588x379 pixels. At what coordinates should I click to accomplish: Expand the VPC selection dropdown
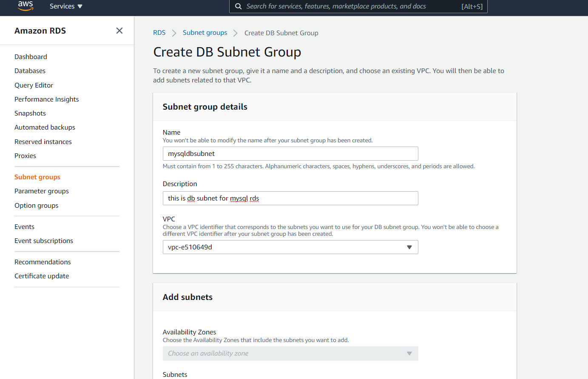click(x=290, y=247)
